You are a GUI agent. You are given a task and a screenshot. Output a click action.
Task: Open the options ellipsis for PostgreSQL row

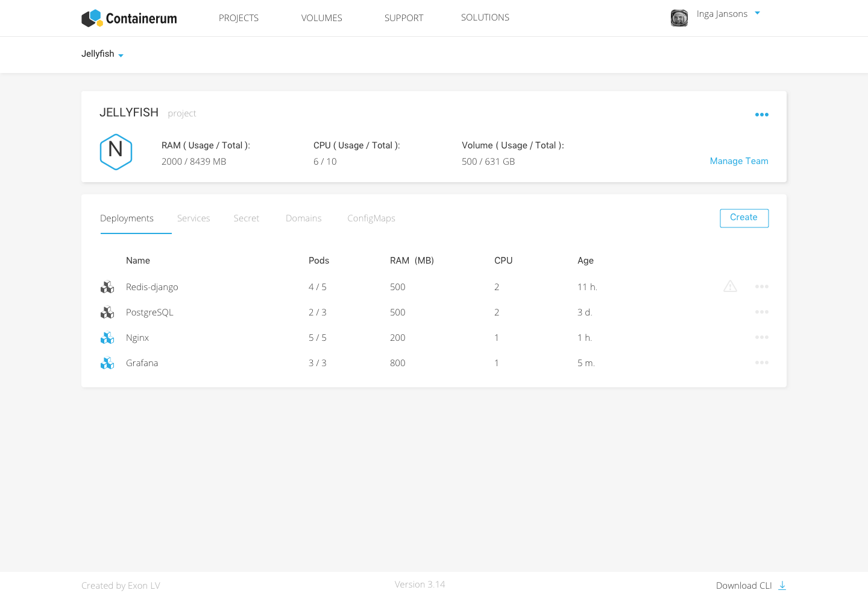pos(761,312)
